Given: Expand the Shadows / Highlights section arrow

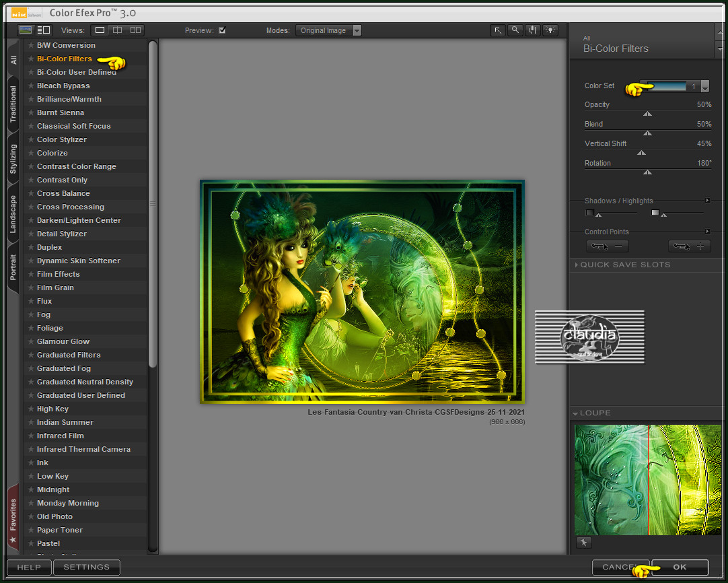Looking at the screenshot, I should 707,201.
